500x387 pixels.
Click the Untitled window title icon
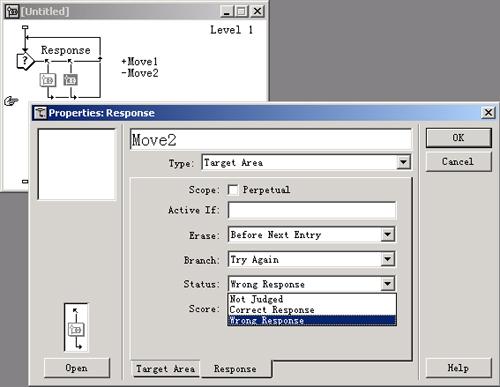coord(13,11)
